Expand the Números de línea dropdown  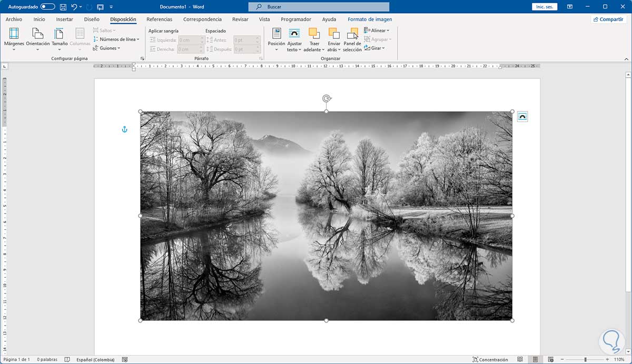116,39
